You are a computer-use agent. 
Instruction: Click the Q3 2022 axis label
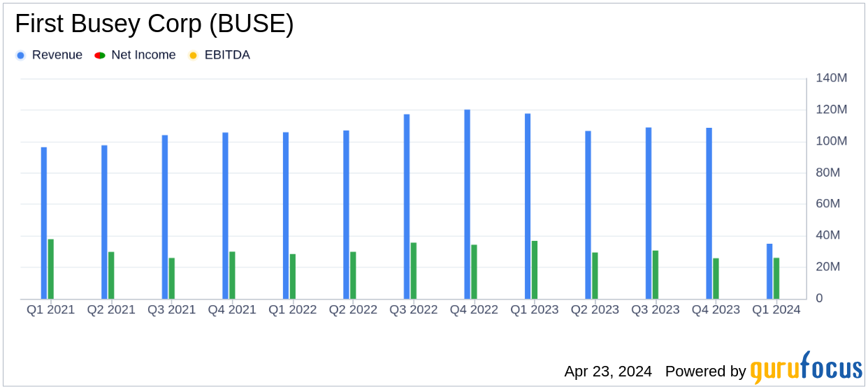[x=413, y=309]
